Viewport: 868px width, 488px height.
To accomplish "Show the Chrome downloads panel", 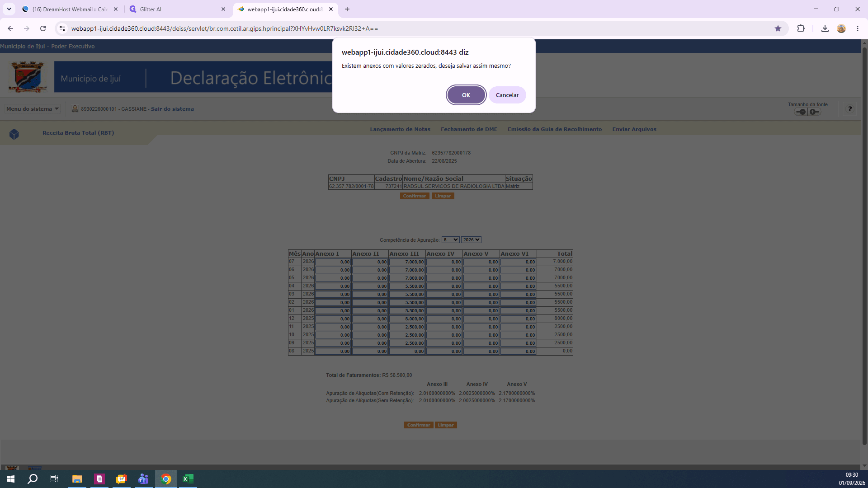I will pos(825,28).
